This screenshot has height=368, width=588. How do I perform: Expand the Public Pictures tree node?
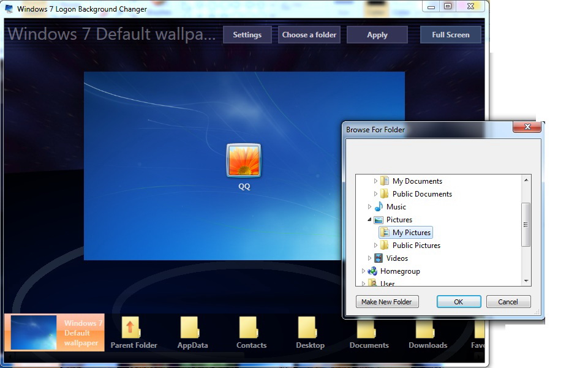coord(375,245)
